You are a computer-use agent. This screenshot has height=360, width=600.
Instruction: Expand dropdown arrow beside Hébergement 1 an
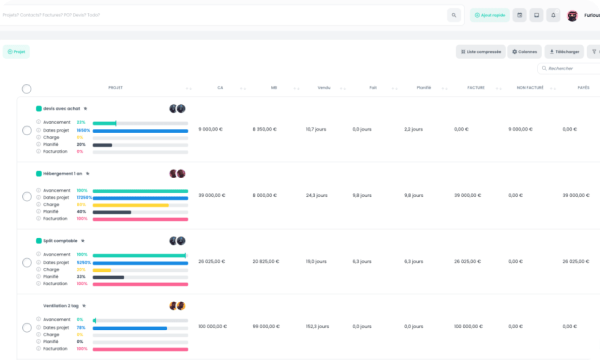[x=88, y=174]
